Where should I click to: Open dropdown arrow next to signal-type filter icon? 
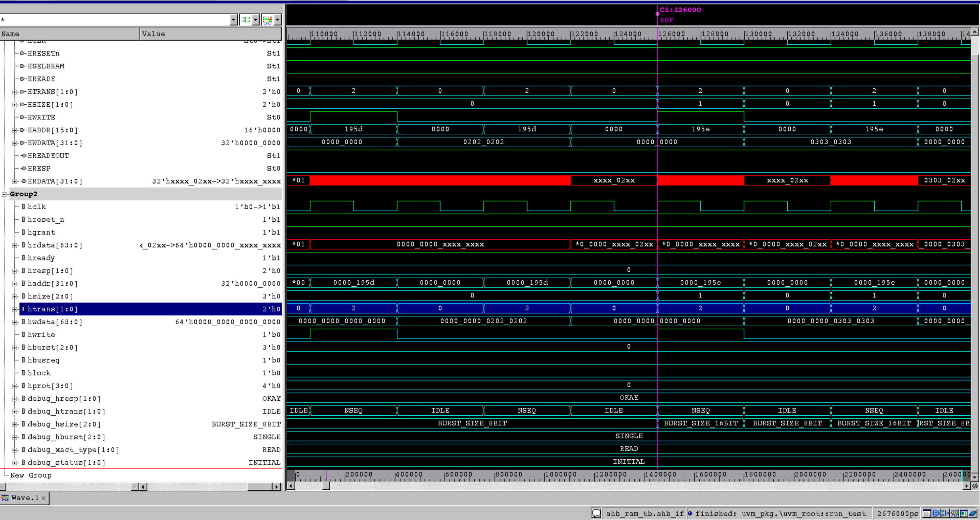[x=278, y=19]
